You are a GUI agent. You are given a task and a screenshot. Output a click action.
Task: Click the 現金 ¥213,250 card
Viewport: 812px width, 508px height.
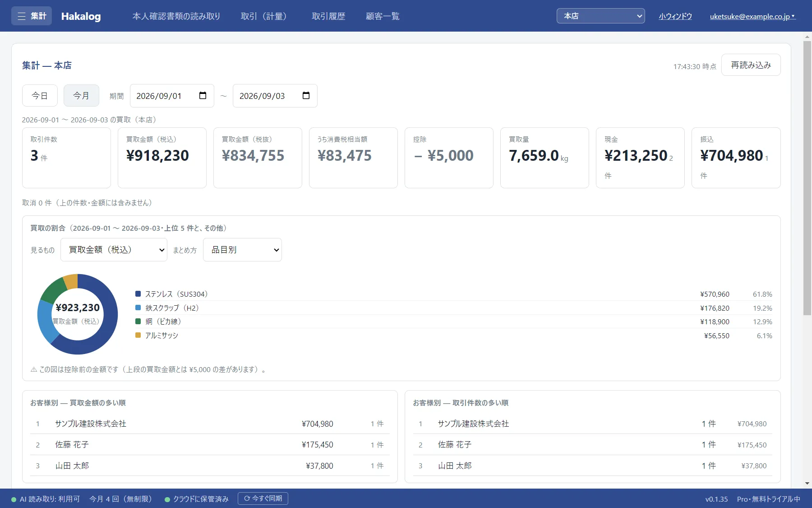point(640,158)
